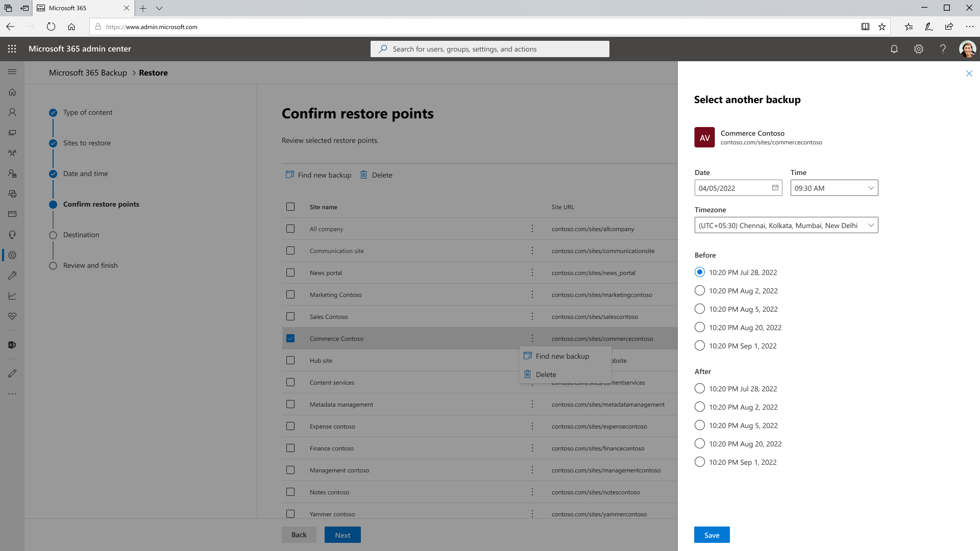
Task: Select After 10:20 PM Sep 1, 2022
Action: pyautogui.click(x=700, y=462)
